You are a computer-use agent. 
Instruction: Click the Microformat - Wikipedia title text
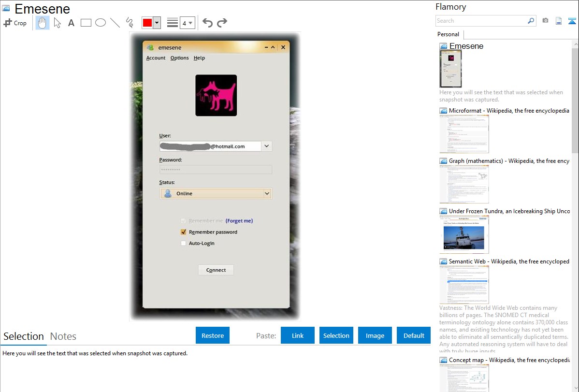pos(509,111)
